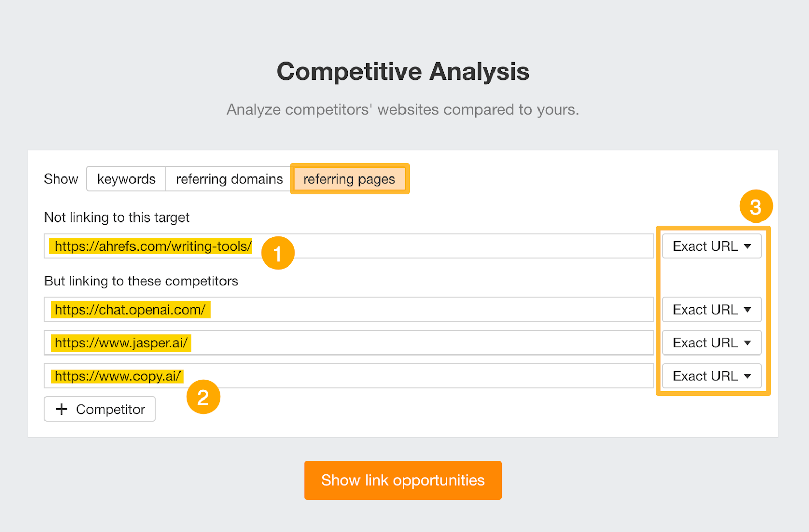
Task: Add another competitor with the Competitor button
Action: tap(99, 409)
